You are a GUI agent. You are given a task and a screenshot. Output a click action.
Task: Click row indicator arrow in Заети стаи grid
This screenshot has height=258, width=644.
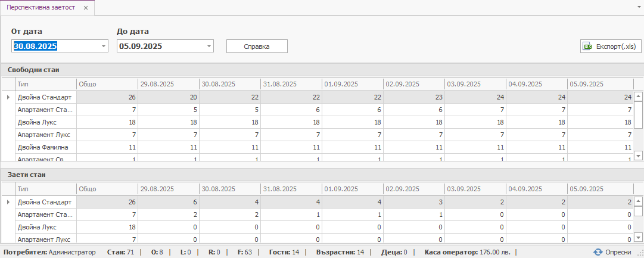[x=8, y=202]
